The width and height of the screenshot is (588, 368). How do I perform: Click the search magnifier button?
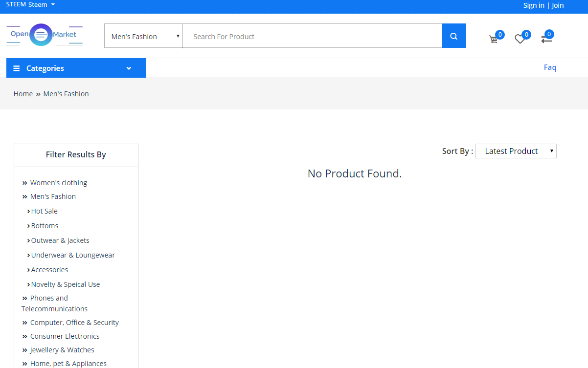click(453, 36)
